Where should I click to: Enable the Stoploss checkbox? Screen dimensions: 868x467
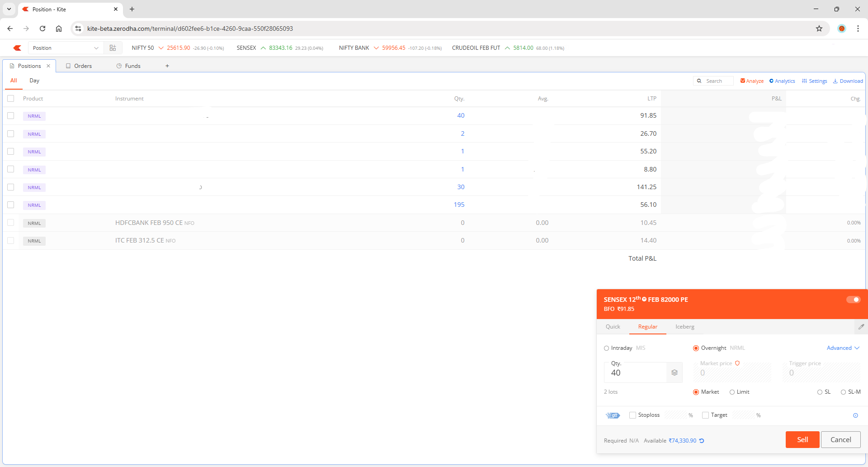point(632,415)
